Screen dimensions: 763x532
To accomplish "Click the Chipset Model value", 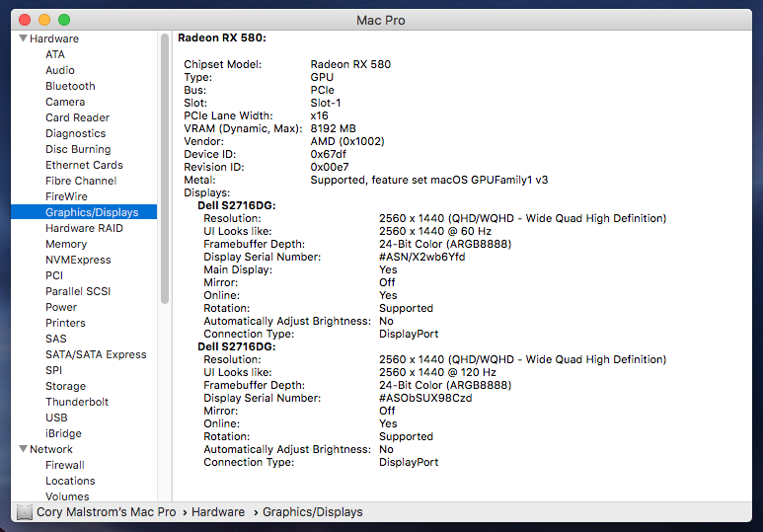I will click(x=350, y=64).
